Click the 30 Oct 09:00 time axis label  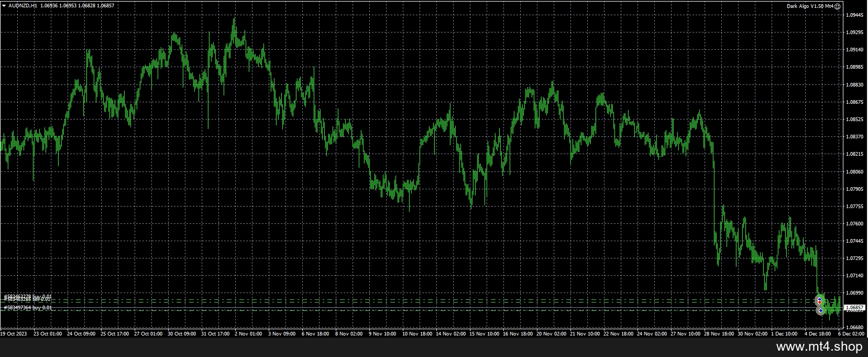pyautogui.click(x=182, y=333)
